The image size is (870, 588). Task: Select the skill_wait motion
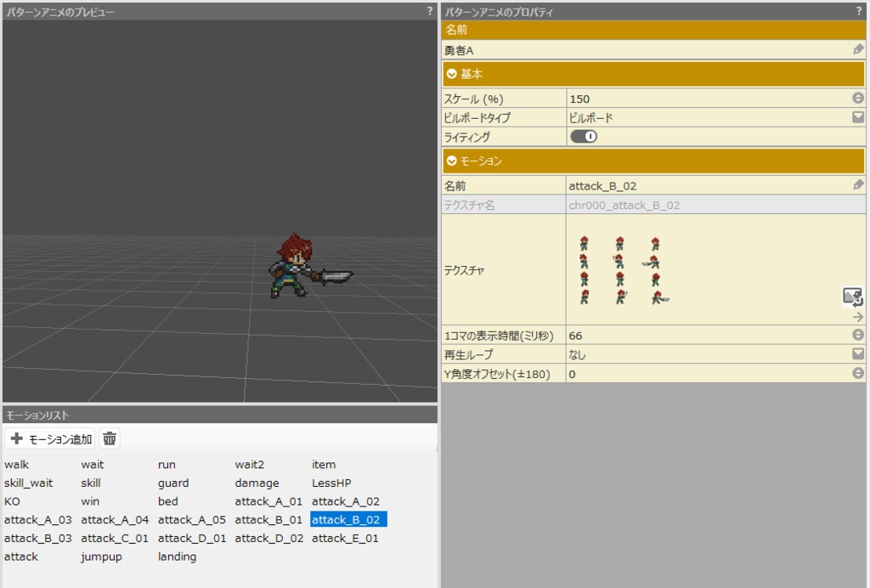click(28, 483)
